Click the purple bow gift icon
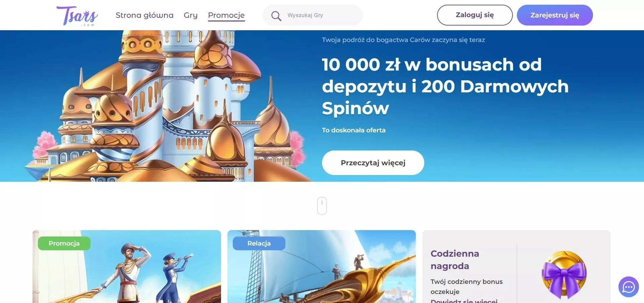644x303 pixels. 564,274
